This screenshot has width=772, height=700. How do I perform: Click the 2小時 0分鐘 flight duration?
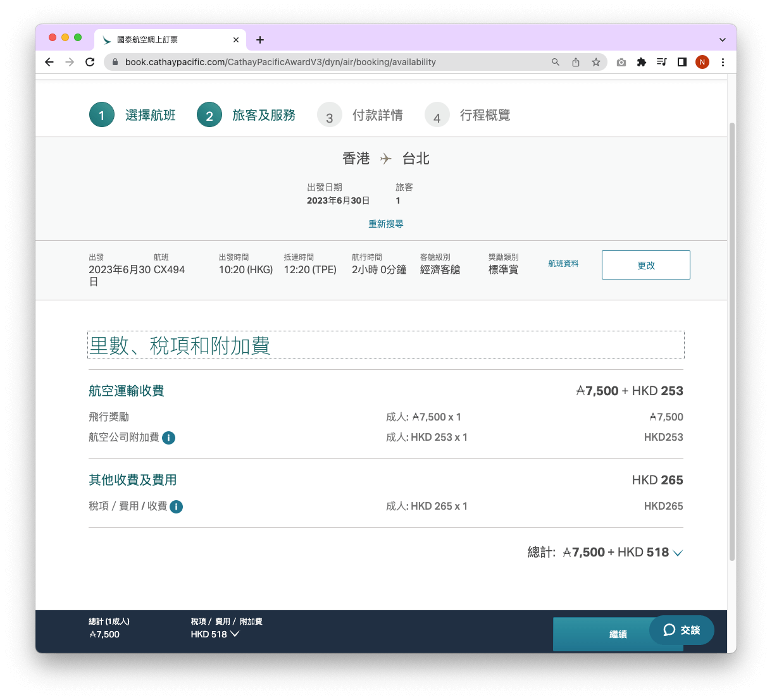(x=379, y=269)
